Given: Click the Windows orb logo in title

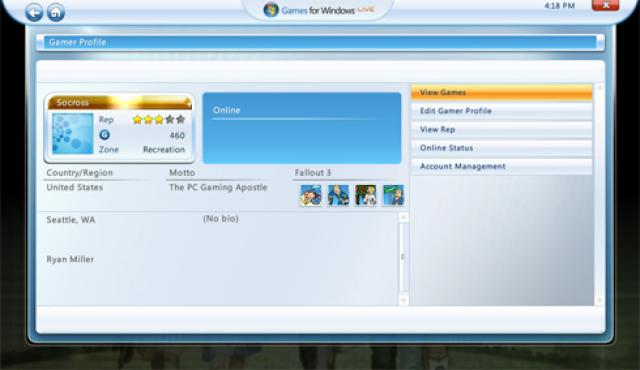Looking at the screenshot, I should [271, 10].
